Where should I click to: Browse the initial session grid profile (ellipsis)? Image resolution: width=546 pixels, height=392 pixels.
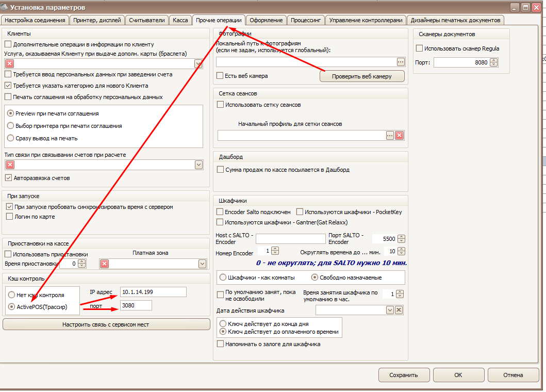point(390,136)
